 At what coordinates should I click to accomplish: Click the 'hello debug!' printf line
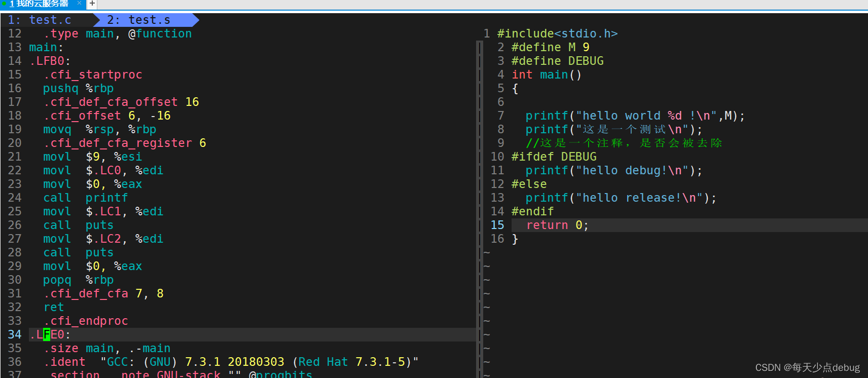click(x=614, y=170)
